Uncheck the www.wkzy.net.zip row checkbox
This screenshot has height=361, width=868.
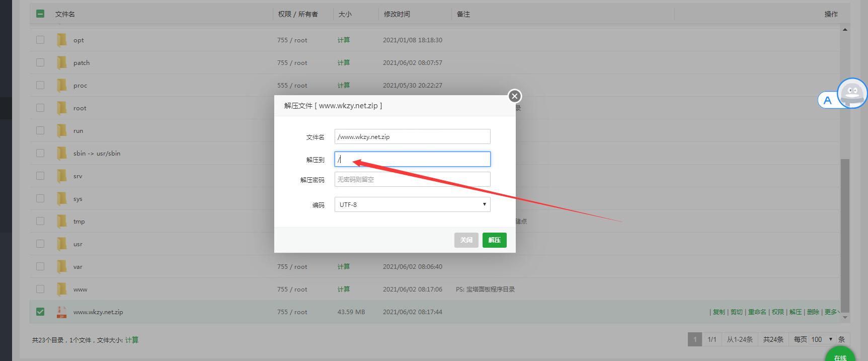tap(40, 312)
